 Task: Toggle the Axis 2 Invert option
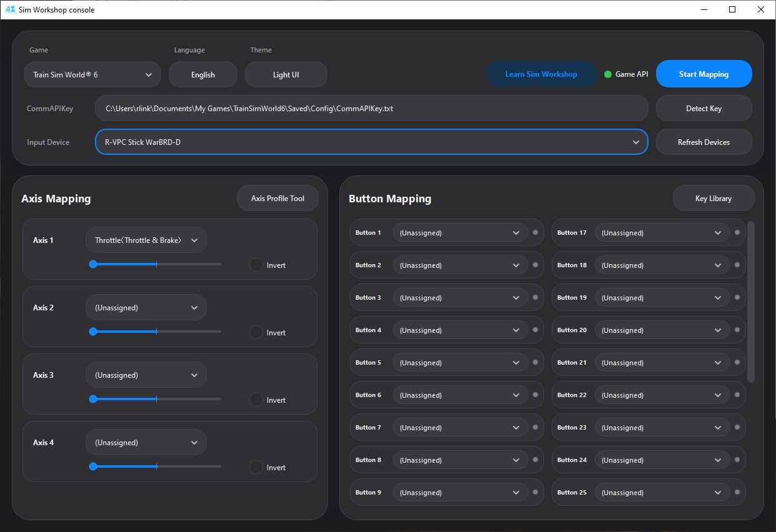point(256,332)
